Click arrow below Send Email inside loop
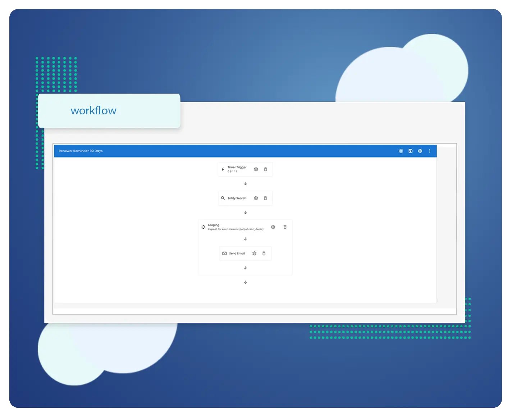Screen dimensions: 512x420 (246, 268)
